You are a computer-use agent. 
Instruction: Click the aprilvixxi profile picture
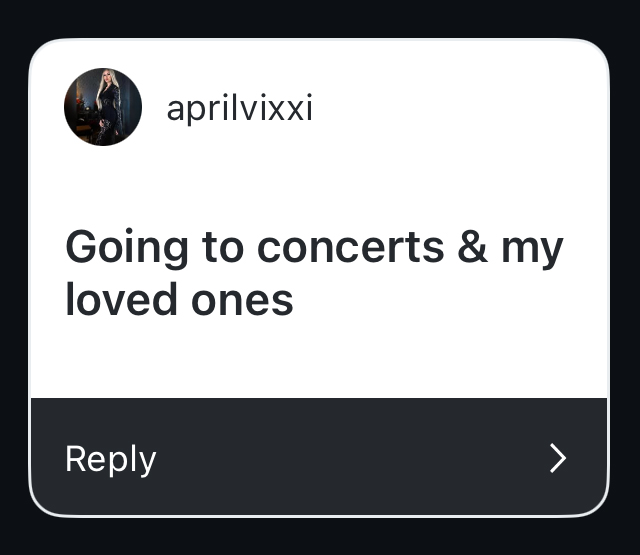coord(103,107)
